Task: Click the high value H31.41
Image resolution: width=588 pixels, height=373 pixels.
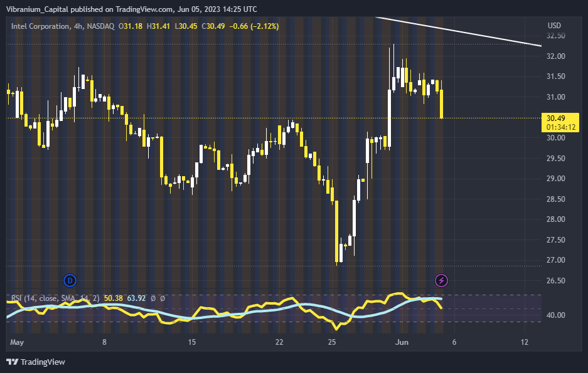Action: coord(158,26)
